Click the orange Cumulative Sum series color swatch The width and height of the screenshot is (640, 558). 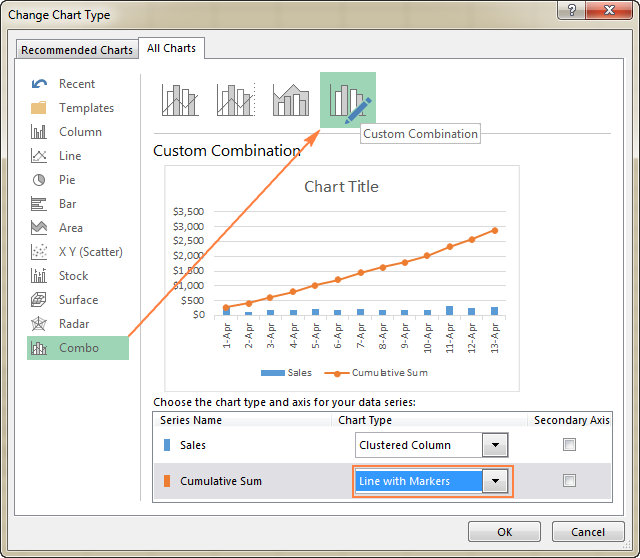pyautogui.click(x=166, y=481)
